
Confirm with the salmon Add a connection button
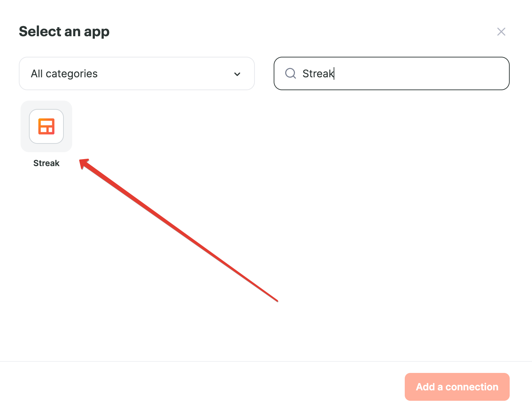[457, 387]
